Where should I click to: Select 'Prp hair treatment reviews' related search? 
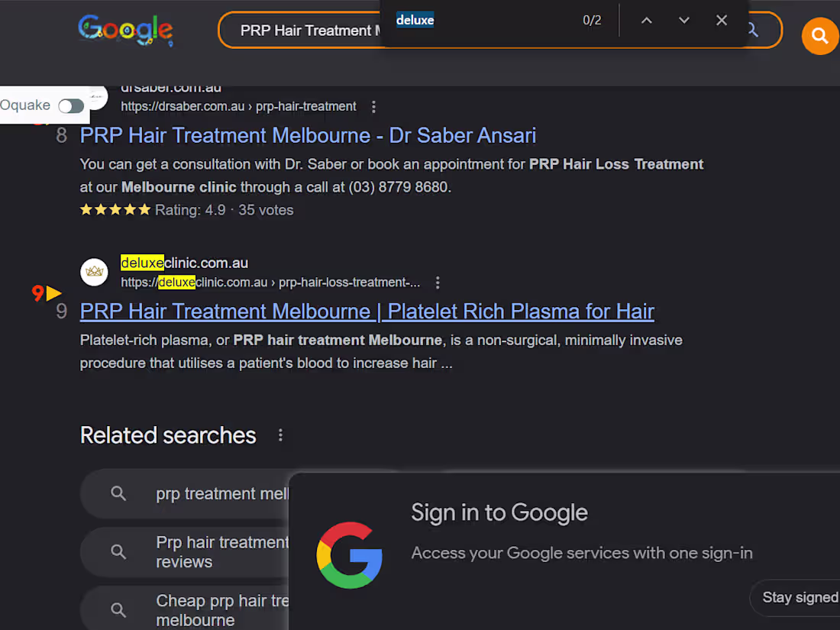(221, 551)
